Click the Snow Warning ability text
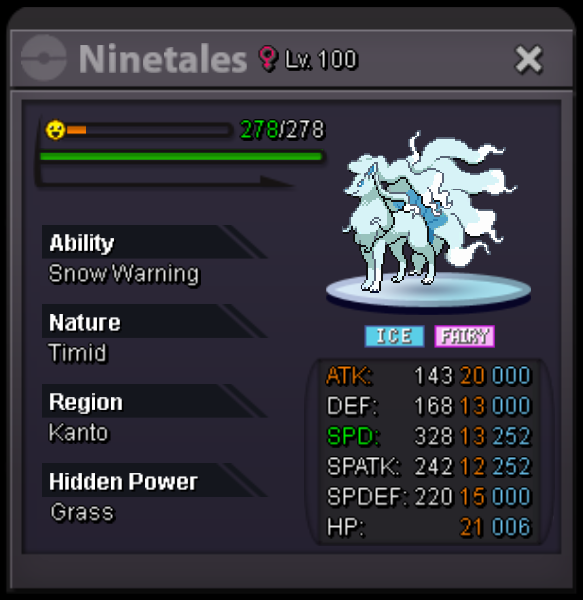The image size is (583, 600). coord(124,274)
